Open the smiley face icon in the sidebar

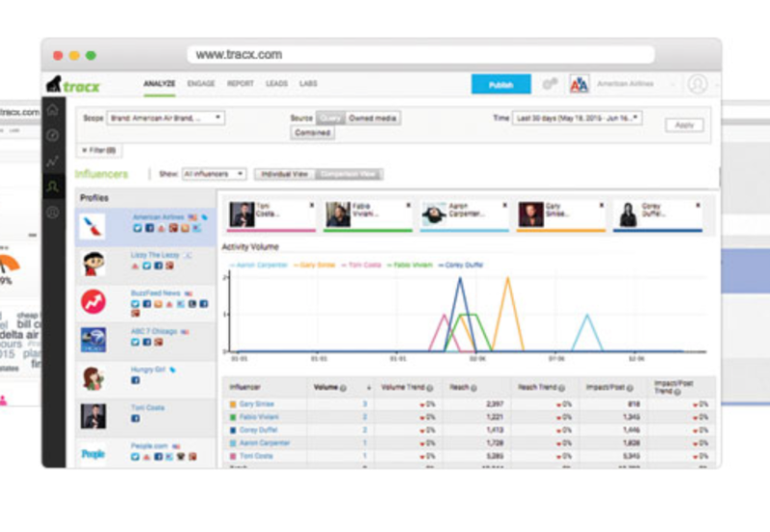point(53,213)
